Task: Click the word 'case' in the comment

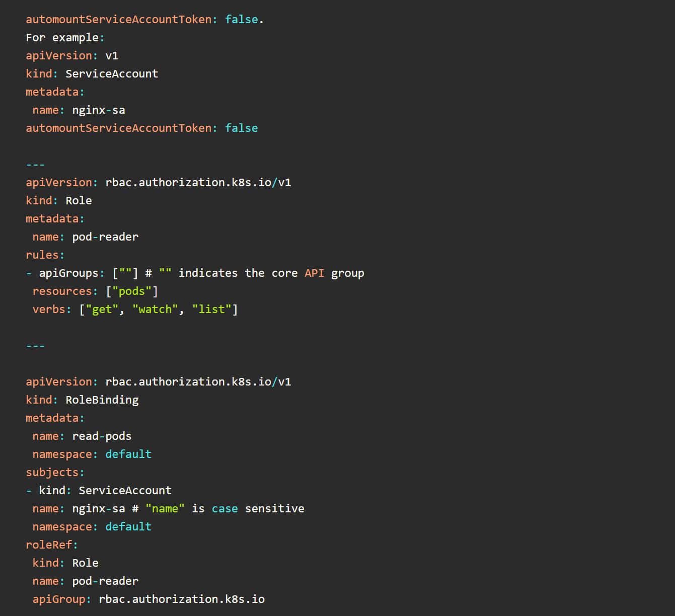Action: click(x=224, y=509)
